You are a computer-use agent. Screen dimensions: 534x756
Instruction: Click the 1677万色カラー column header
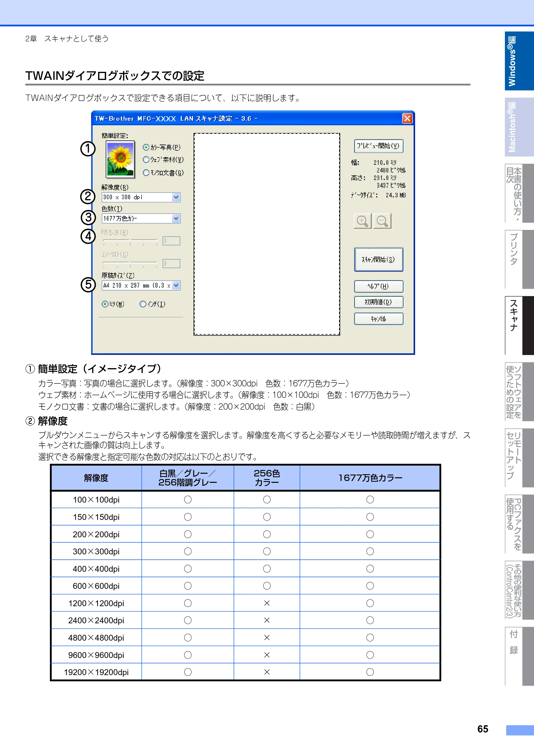(x=370, y=478)
